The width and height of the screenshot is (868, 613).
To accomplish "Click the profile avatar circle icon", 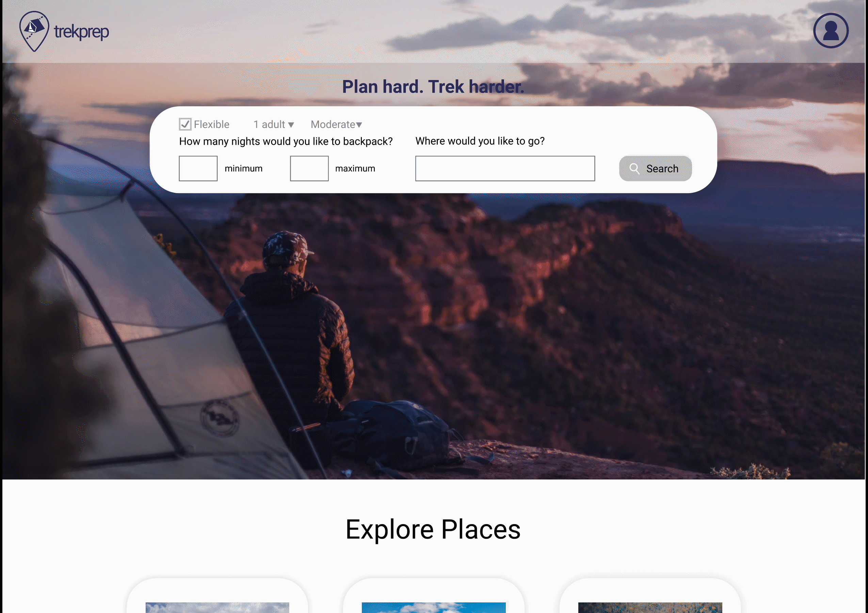I will pos(831,30).
